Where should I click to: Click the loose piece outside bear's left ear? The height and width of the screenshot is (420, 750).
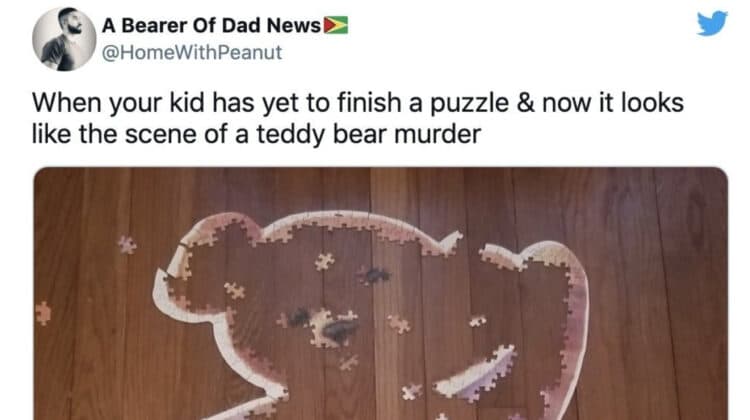(127, 244)
